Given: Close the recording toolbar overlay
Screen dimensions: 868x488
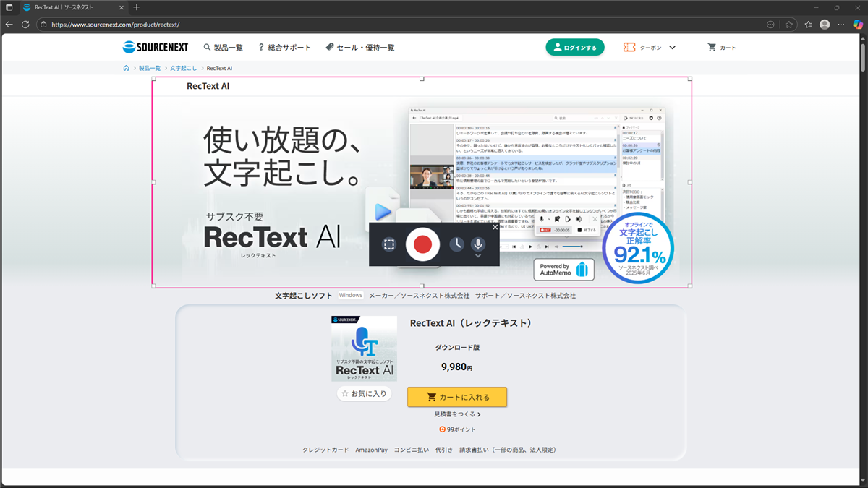Looking at the screenshot, I should tap(495, 227).
